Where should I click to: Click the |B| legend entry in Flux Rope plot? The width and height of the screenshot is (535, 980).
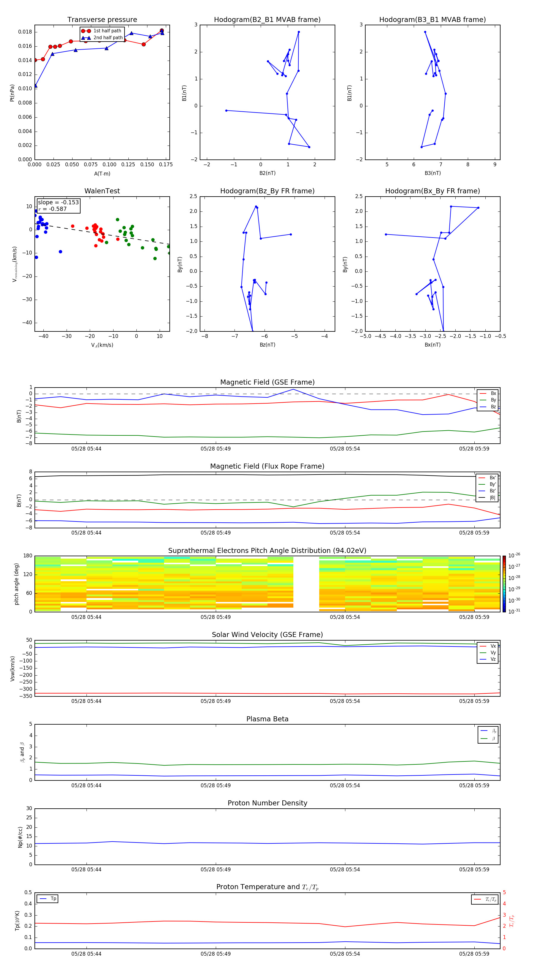tap(487, 498)
